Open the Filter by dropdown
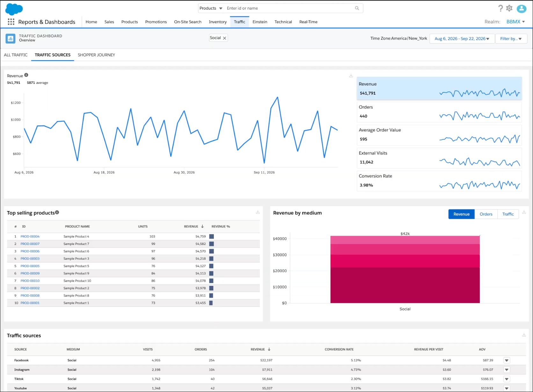Screen dimensions: 533x392 pyautogui.click(x=511, y=39)
